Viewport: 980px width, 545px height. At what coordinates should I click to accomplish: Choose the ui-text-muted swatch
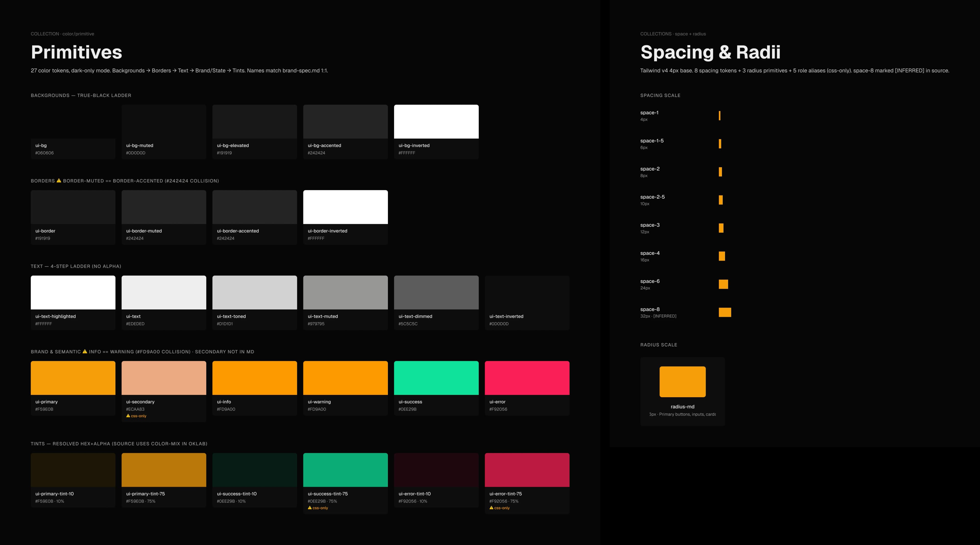[346, 293]
